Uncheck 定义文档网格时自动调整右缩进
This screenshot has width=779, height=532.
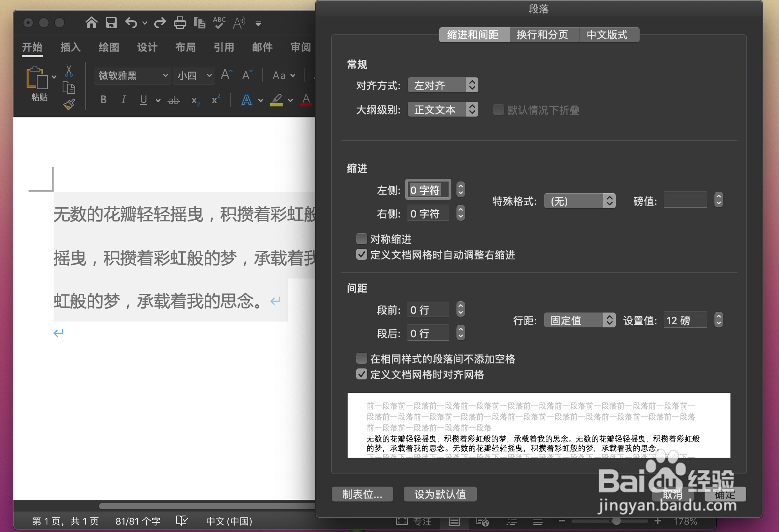point(361,255)
